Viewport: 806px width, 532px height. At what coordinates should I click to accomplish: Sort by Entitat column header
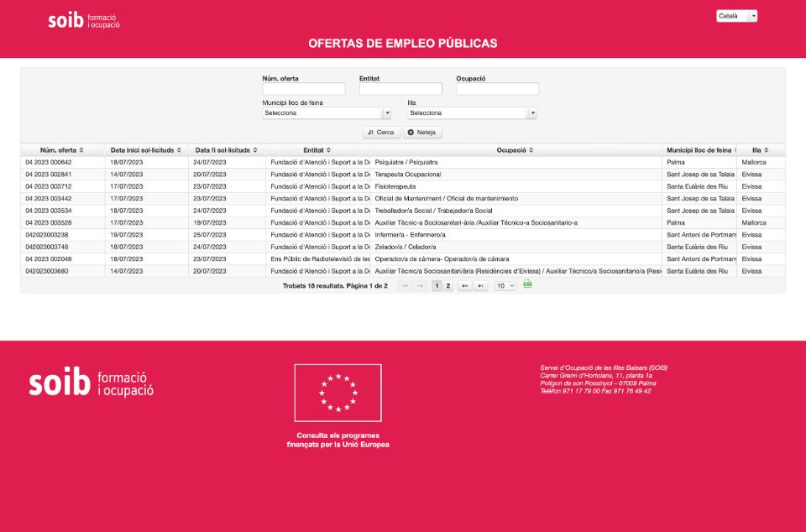tap(317, 150)
